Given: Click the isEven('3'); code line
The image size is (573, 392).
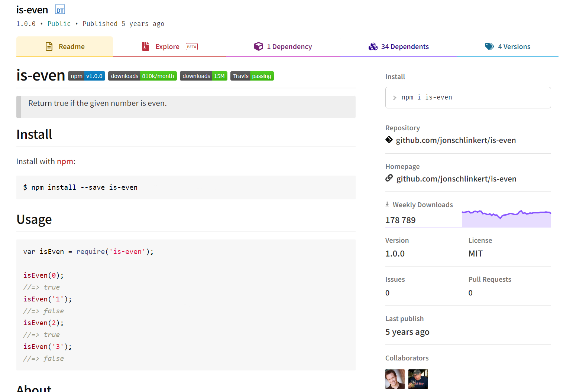Looking at the screenshot, I should (x=48, y=347).
